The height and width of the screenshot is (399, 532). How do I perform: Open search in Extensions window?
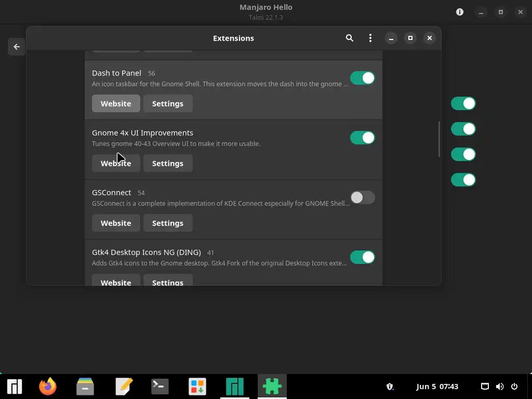[x=350, y=38]
